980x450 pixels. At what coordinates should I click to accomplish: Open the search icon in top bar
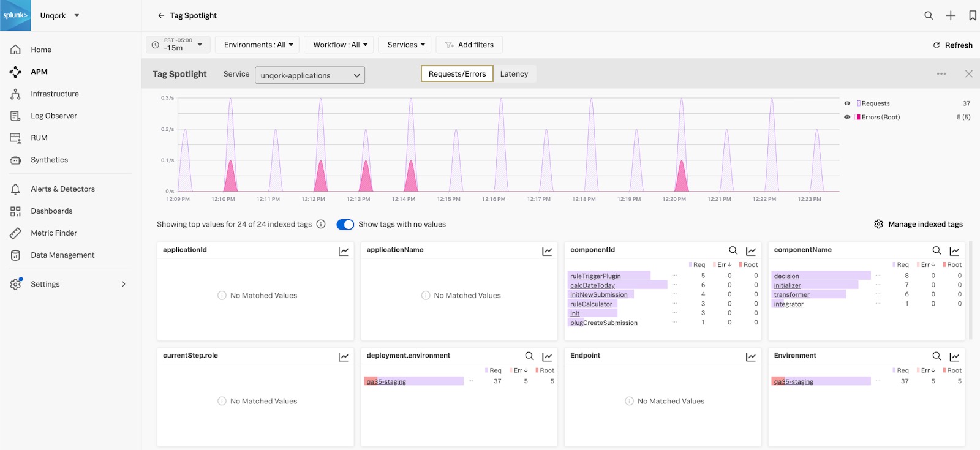click(x=929, y=15)
